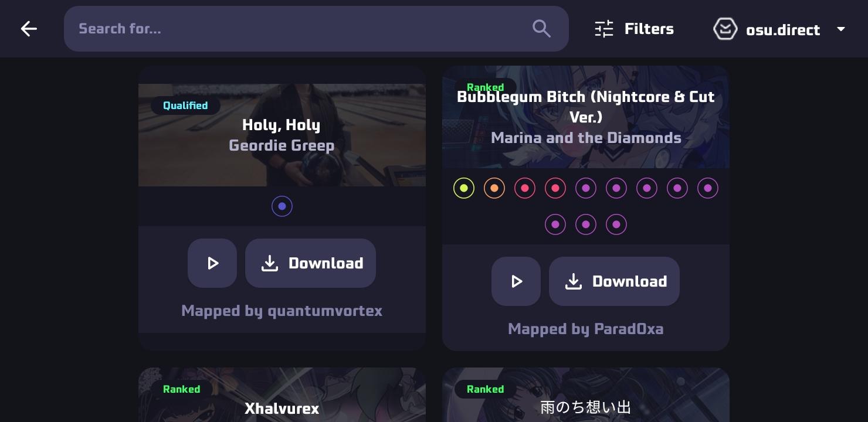
Task: Select the last purple circle in first row
Action: coord(708,188)
